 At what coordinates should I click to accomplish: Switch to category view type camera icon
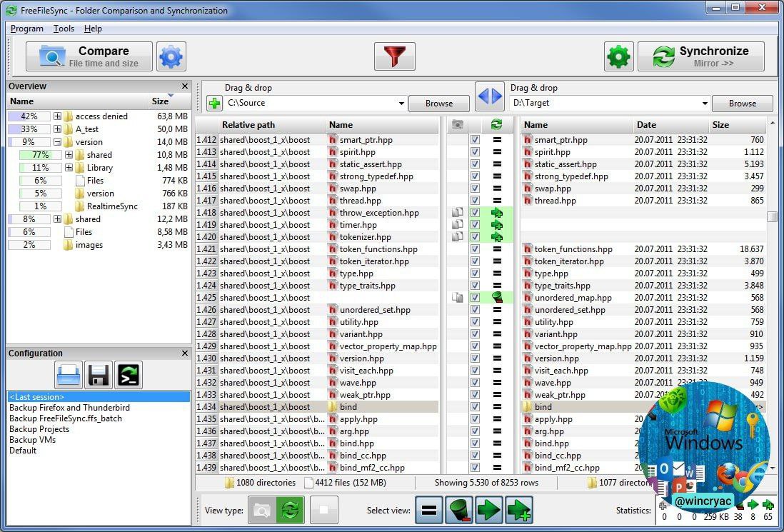tap(261, 510)
